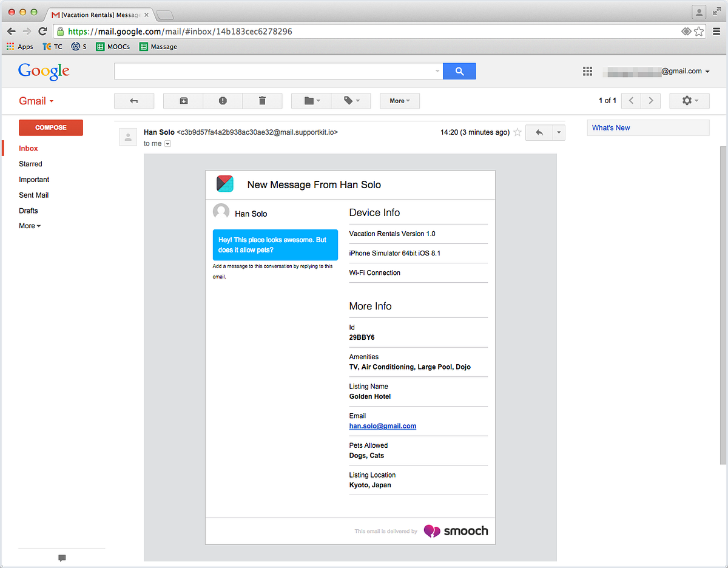
Task: Delete the message with the trash icon
Action: (262, 101)
